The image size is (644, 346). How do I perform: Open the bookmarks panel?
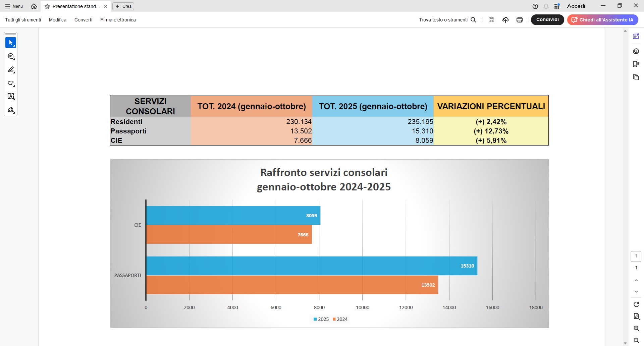(636, 64)
